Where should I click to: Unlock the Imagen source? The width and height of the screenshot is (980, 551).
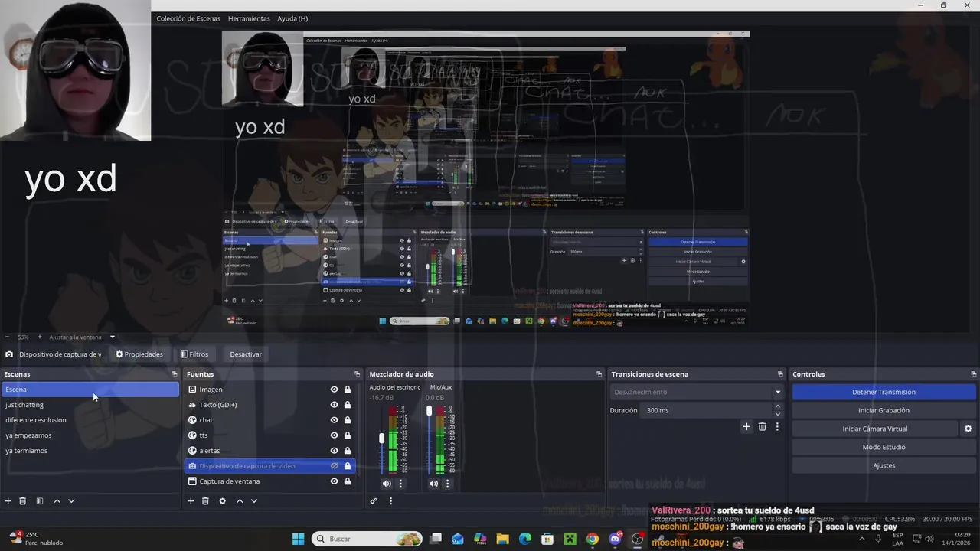pyautogui.click(x=348, y=390)
